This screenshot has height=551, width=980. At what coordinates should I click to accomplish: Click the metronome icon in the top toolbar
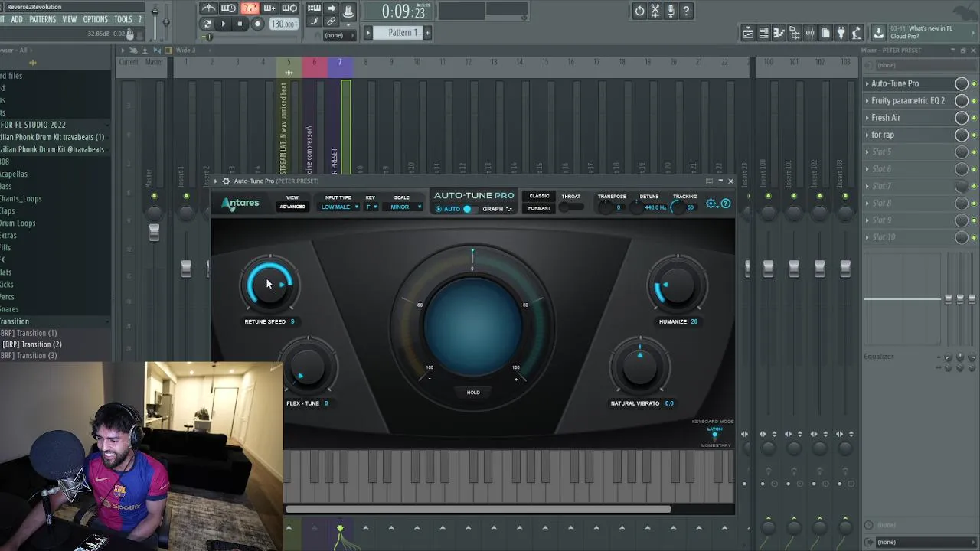(x=209, y=9)
